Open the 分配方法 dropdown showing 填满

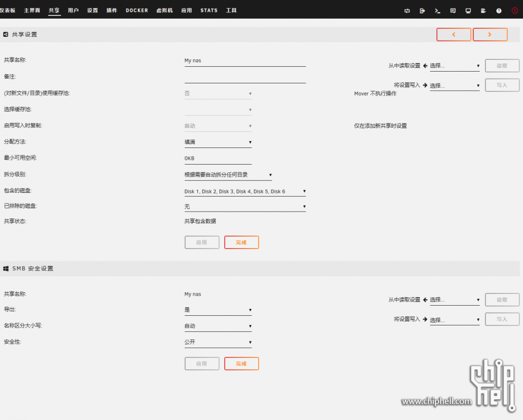point(218,142)
